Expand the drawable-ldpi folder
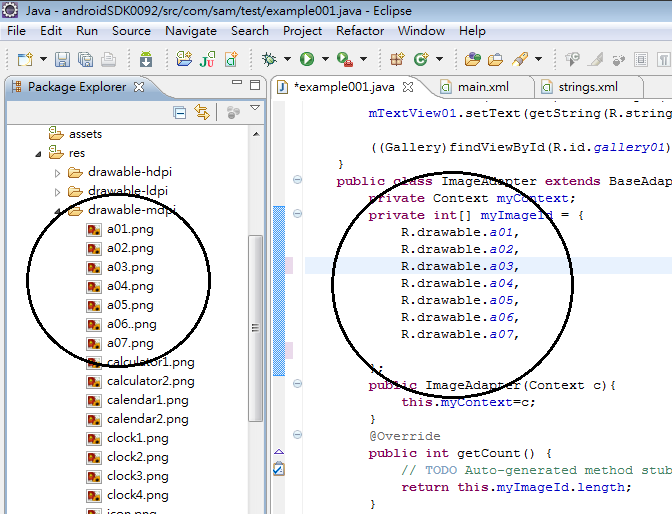 click(x=58, y=191)
